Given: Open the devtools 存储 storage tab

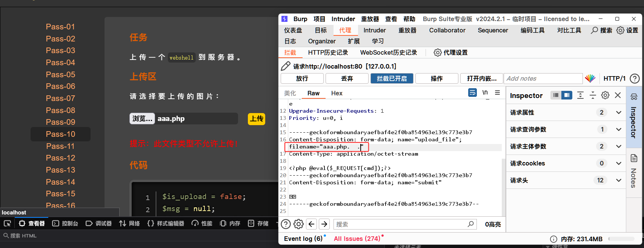Looking at the screenshot, I should [x=258, y=224].
